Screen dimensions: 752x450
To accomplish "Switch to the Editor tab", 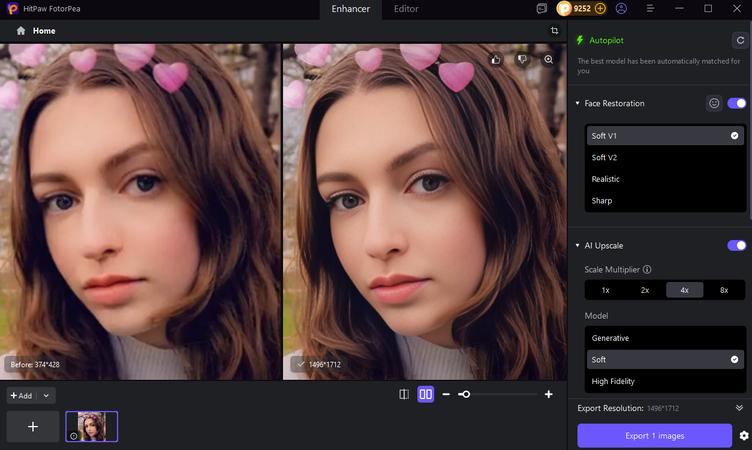I will click(406, 9).
